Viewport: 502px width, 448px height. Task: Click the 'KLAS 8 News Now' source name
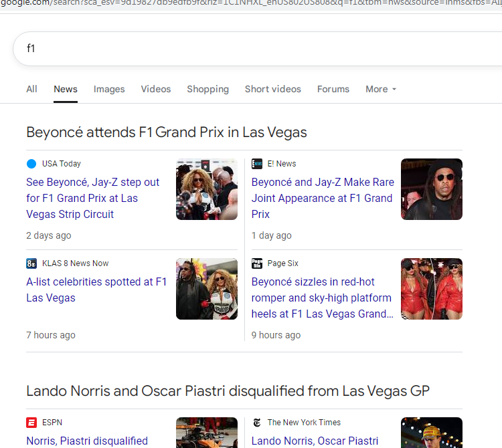(76, 263)
